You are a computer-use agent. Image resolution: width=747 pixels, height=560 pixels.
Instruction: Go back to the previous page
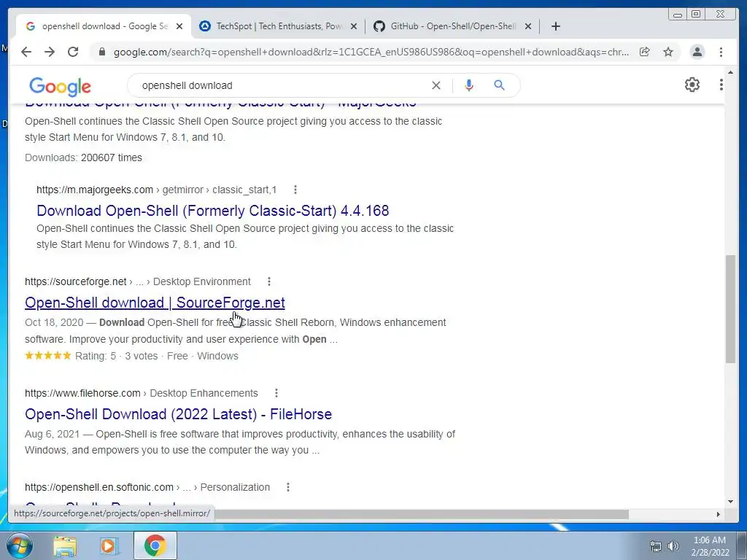26,52
